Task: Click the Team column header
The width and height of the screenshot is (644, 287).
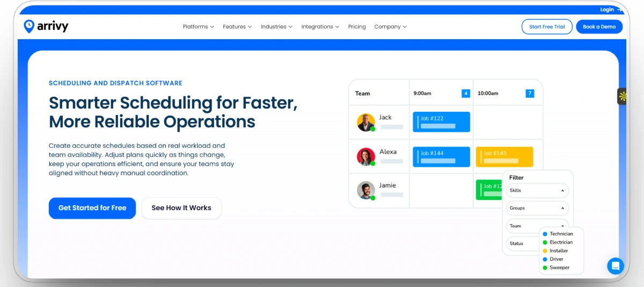Action: tap(363, 94)
